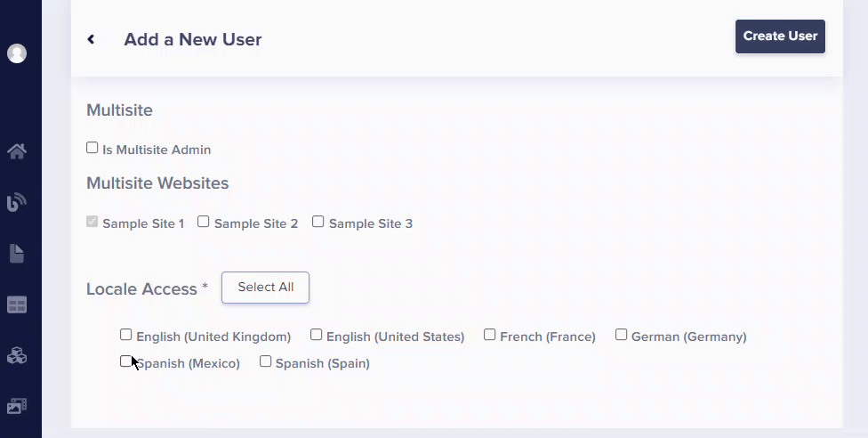Open the media images icon in the sidebar
This screenshot has width=868, height=438.
17,406
